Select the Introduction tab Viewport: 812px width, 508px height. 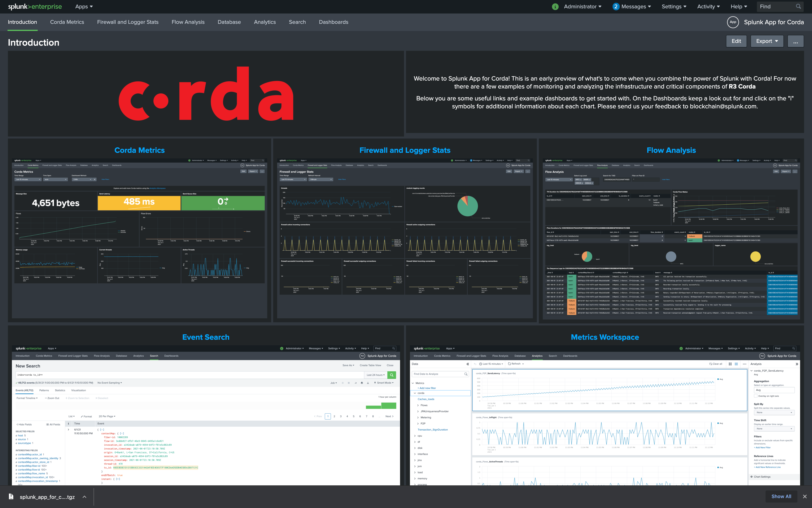coord(22,22)
